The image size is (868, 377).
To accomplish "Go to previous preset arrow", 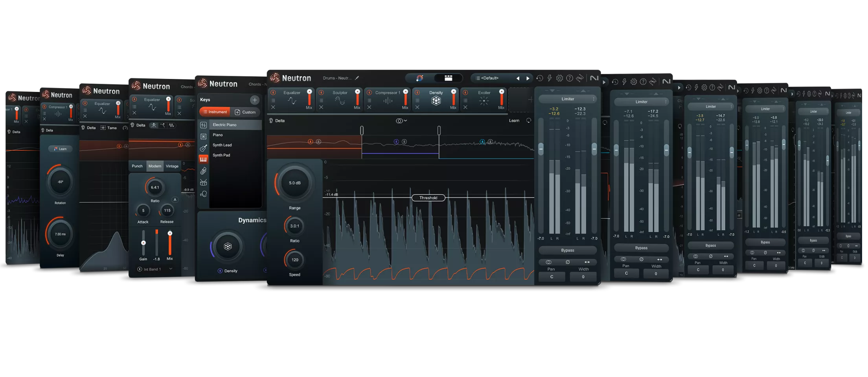I will pyautogui.click(x=518, y=79).
